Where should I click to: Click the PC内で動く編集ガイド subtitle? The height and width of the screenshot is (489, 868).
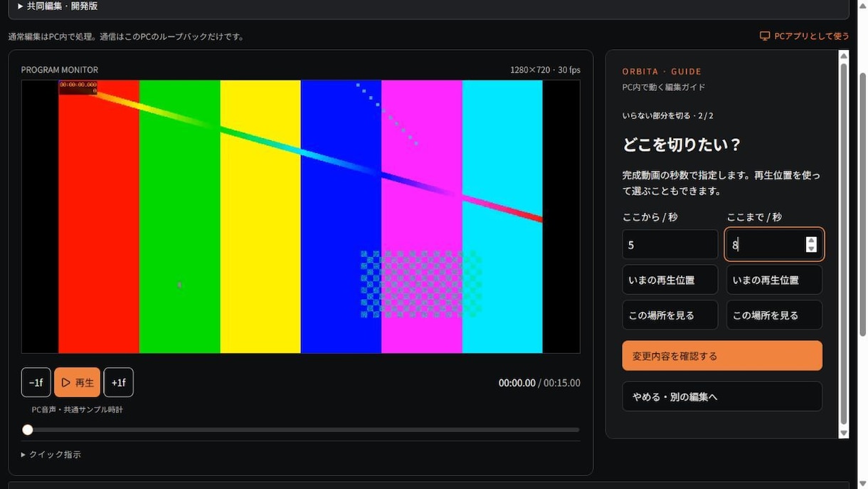664,88
